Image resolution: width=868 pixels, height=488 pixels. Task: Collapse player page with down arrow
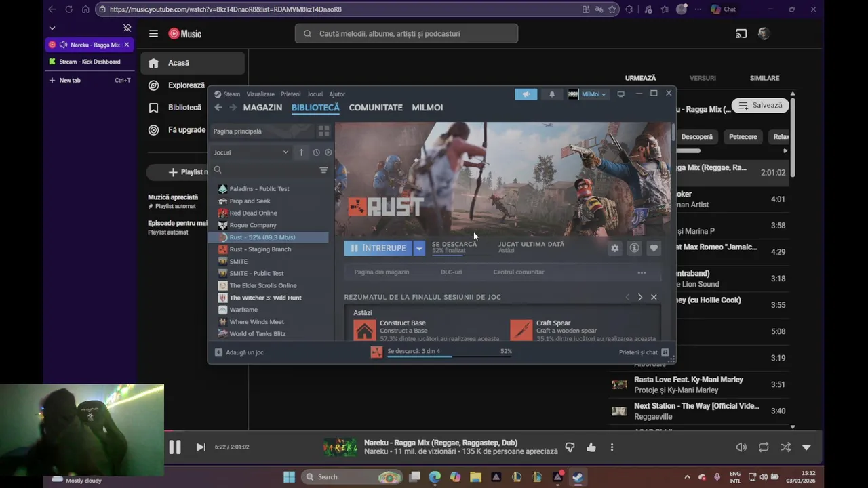(806, 447)
